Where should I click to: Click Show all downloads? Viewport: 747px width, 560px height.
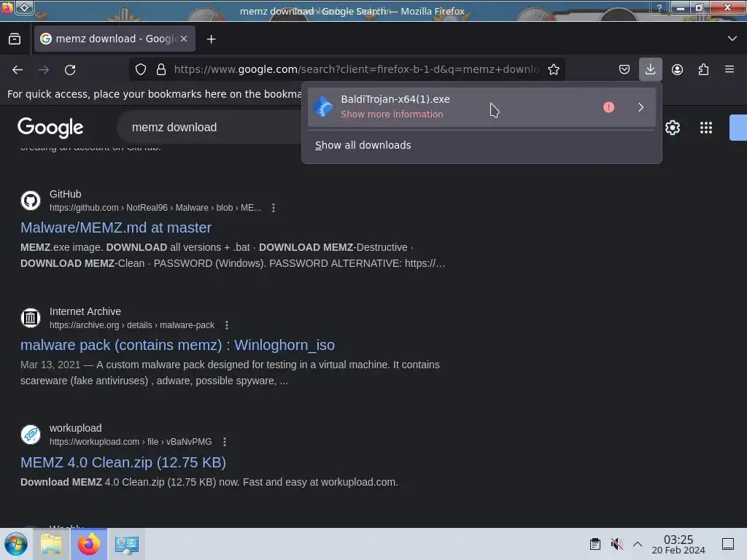(363, 145)
